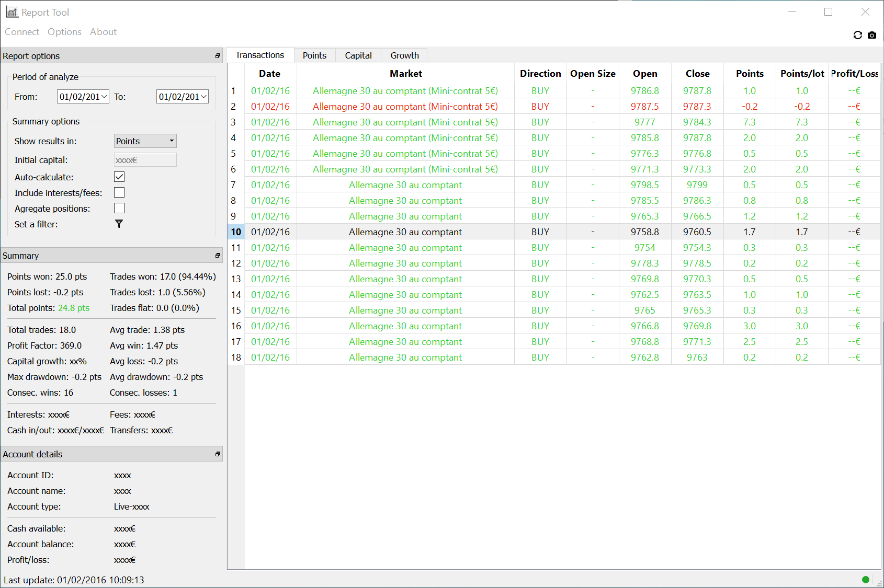Sort by the Points/lot column header
884x588 pixels.
(x=802, y=74)
